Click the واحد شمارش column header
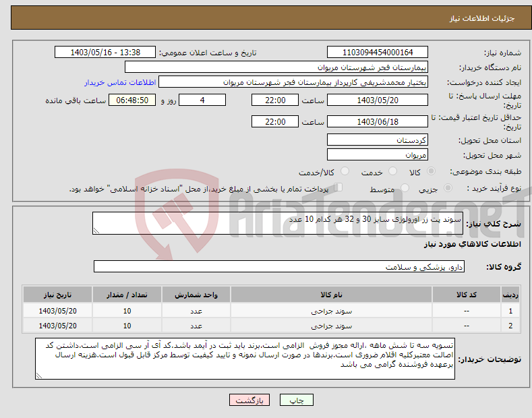 click(196, 295)
